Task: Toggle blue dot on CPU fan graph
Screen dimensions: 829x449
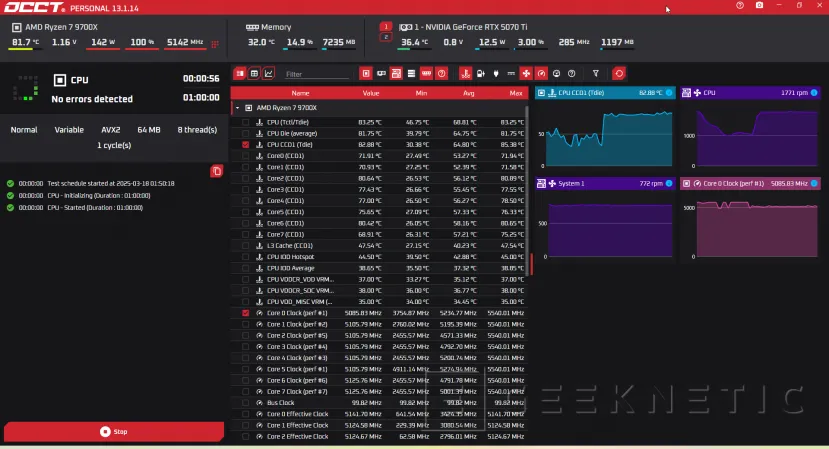Action: pyautogui.click(x=814, y=93)
